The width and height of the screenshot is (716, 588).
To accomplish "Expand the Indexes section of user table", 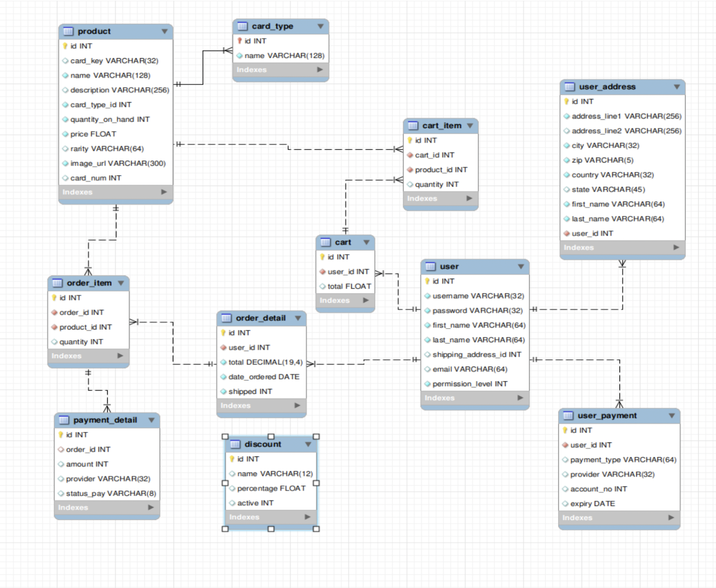I will [521, 398].
